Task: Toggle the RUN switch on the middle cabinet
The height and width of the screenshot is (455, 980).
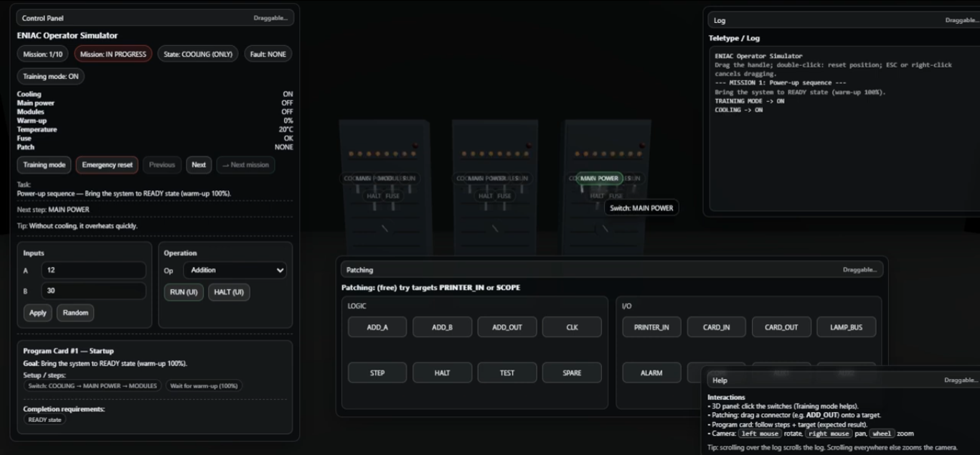Action: (522, 179)
